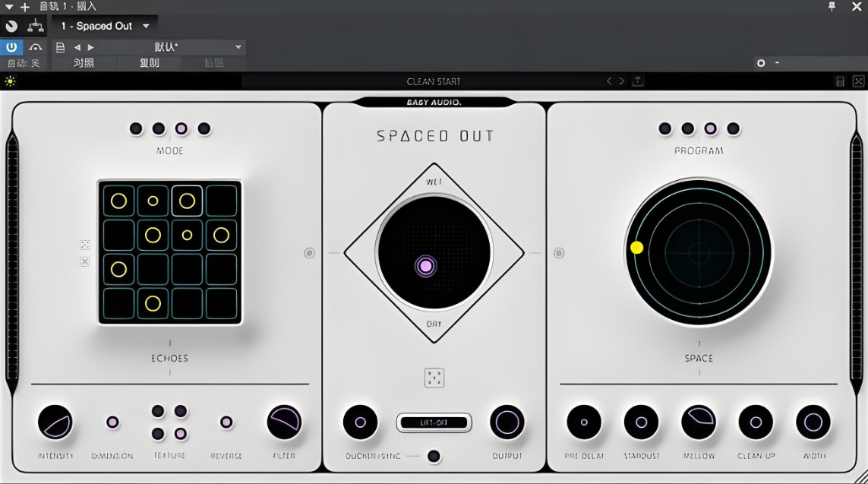
Task: Click the plus icon in the host title bar
Action: pyautogui.click(x=25, y=7)
